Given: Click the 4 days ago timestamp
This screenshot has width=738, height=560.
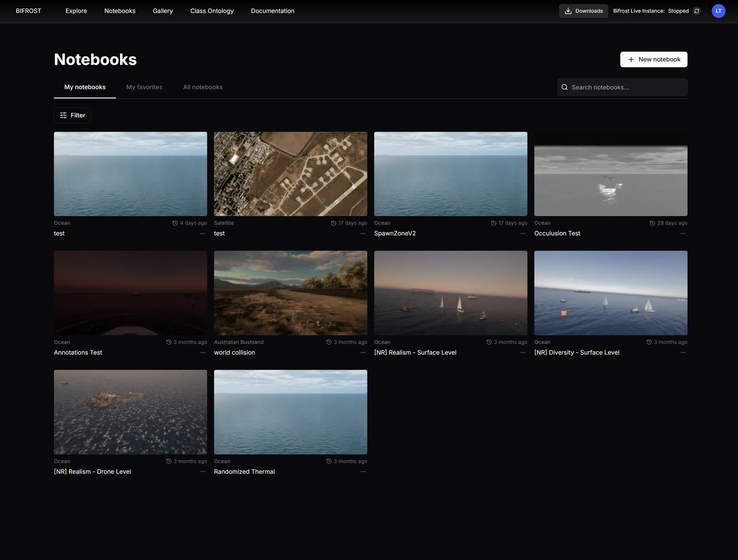Looking at the screenshot, I should [x=190, y=223].
